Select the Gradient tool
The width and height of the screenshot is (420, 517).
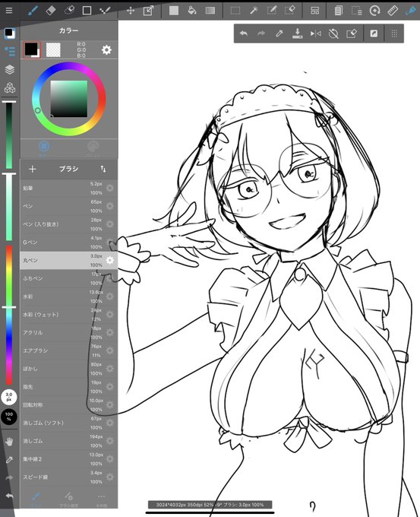[210, 11]
